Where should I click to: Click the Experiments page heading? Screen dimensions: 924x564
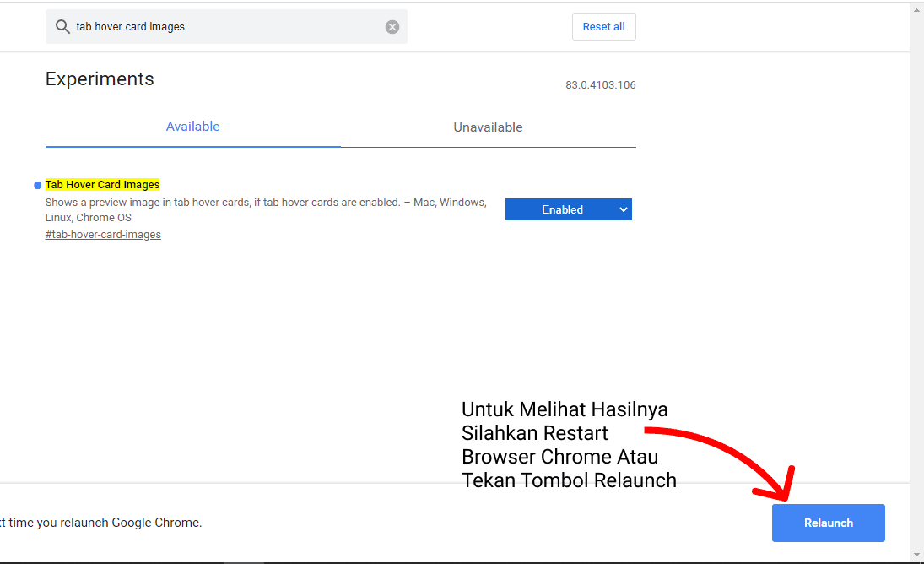pos(100,79)
